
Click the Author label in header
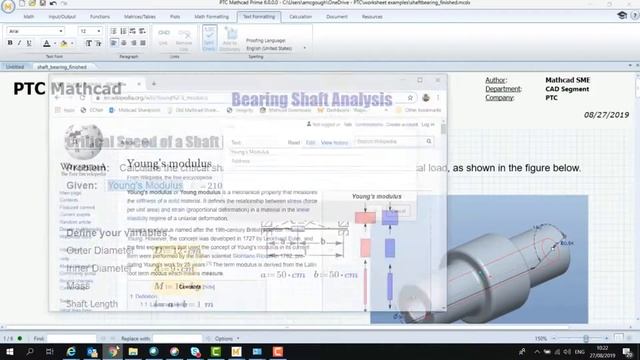pos(496,80)
